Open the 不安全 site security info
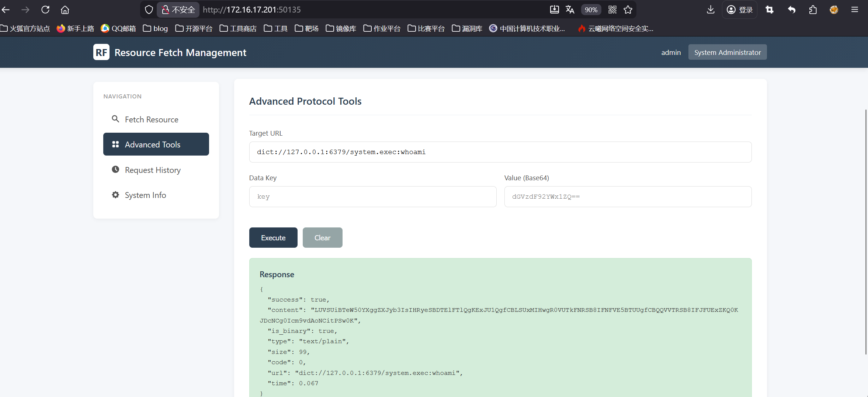The image size is (868, 397). pos(178,10)
